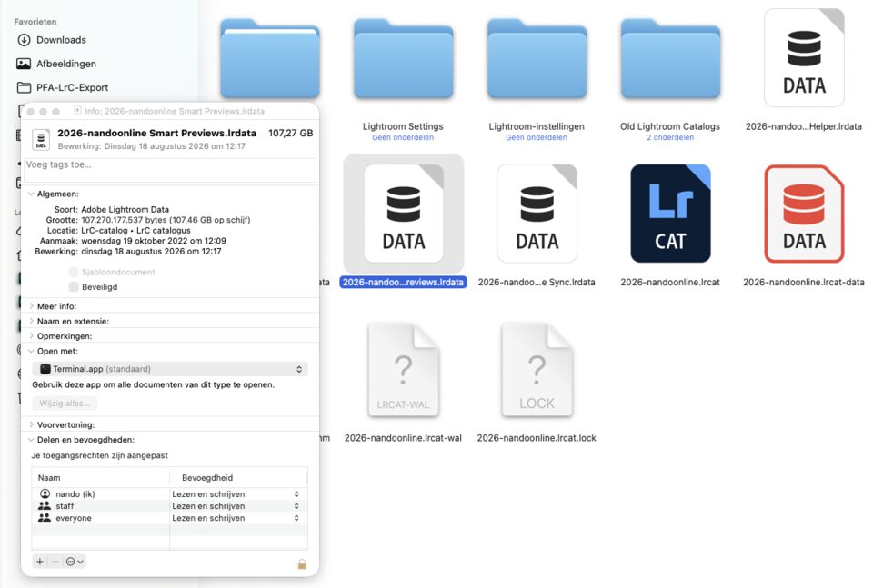Image resolution: width=873 pixels, height=588 pixels.
Task: Remove a user with the minus button
Action: click(x=55, y=562)
